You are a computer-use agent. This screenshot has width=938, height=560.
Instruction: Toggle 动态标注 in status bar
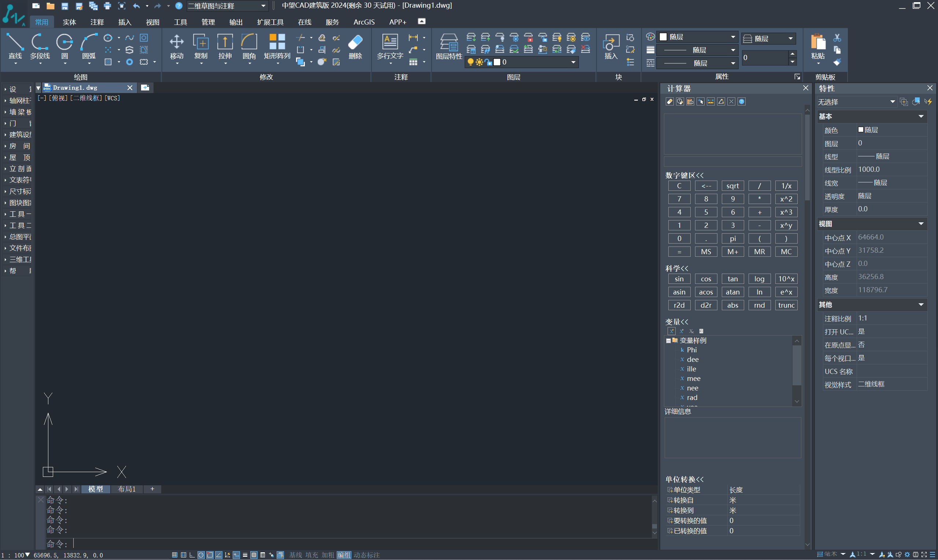[366, 555]
